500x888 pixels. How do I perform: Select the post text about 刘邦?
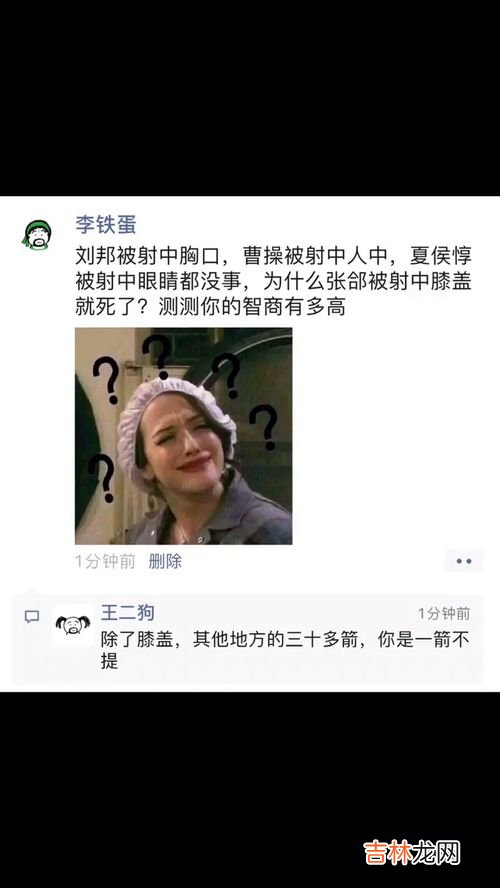click(x=273, y=281)
